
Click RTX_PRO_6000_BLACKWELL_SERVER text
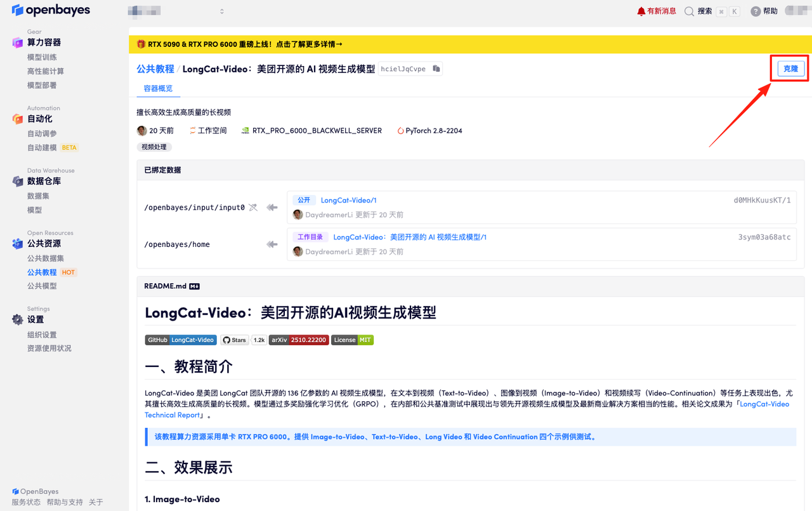click(x=317, y=131)
